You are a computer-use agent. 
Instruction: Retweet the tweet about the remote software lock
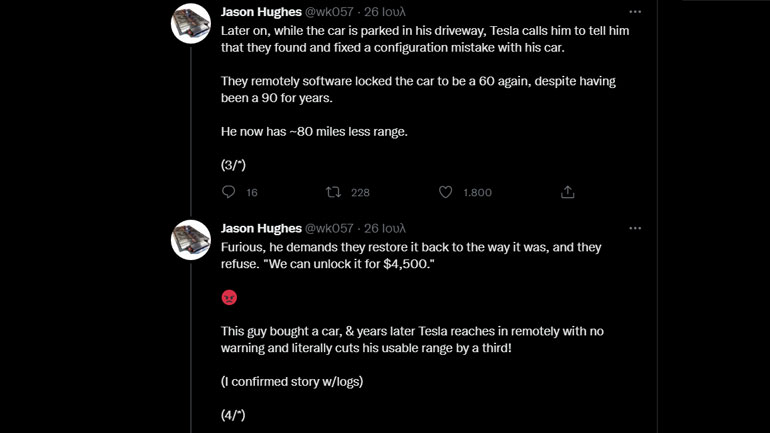point(334,192)
